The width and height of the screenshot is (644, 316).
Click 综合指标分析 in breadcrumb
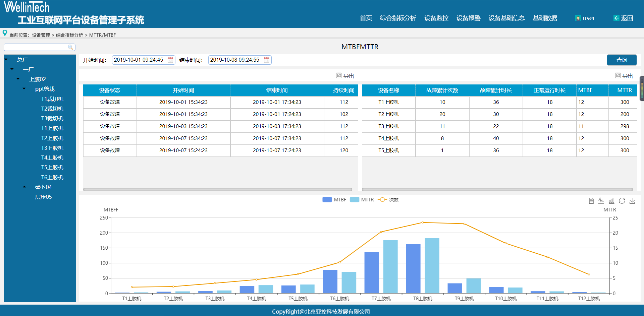69,35
